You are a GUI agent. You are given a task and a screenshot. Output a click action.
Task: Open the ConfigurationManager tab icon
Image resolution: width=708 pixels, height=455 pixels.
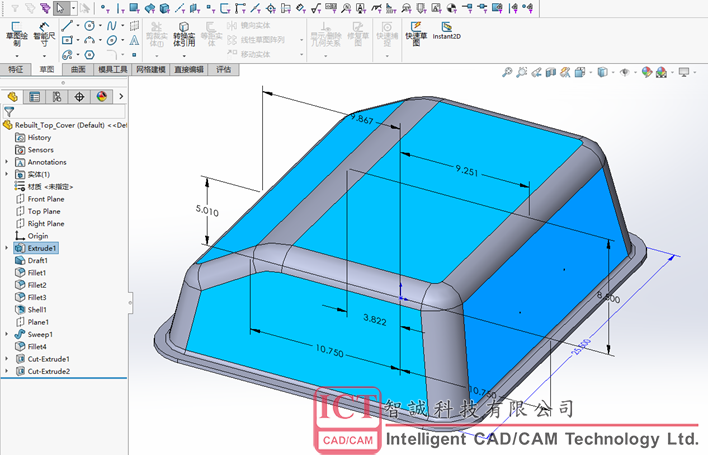point(57,97)
